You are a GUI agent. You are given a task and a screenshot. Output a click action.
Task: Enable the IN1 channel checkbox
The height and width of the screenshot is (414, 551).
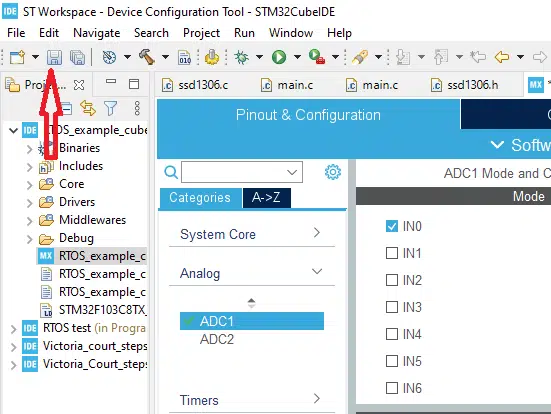(392, 253)
